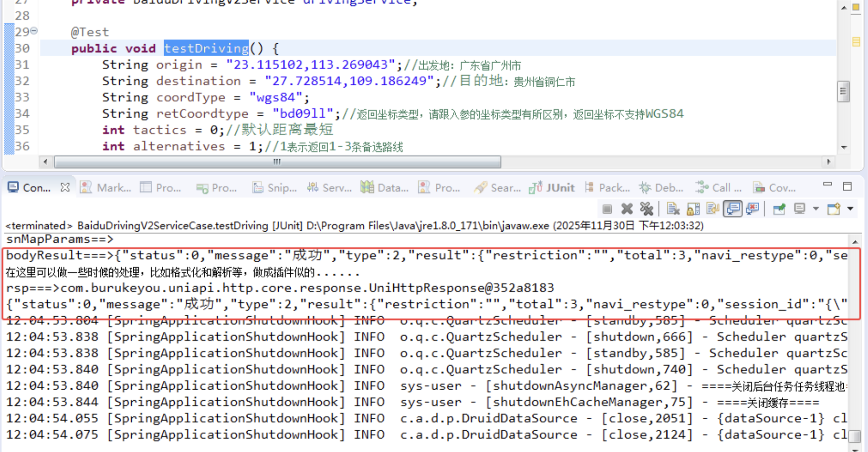Viewport: 868px width, 452px height.
Task: Click the editor vertical scrollbar down arrow
Action: [x=844, y=147]
